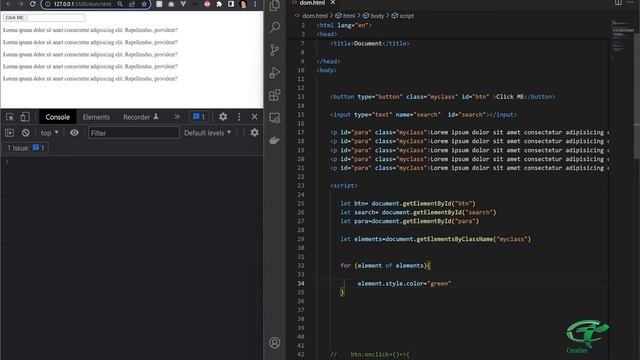640x360 pixels.
Task: Open VS Code Accounts menu
Action: coord(275,342)
